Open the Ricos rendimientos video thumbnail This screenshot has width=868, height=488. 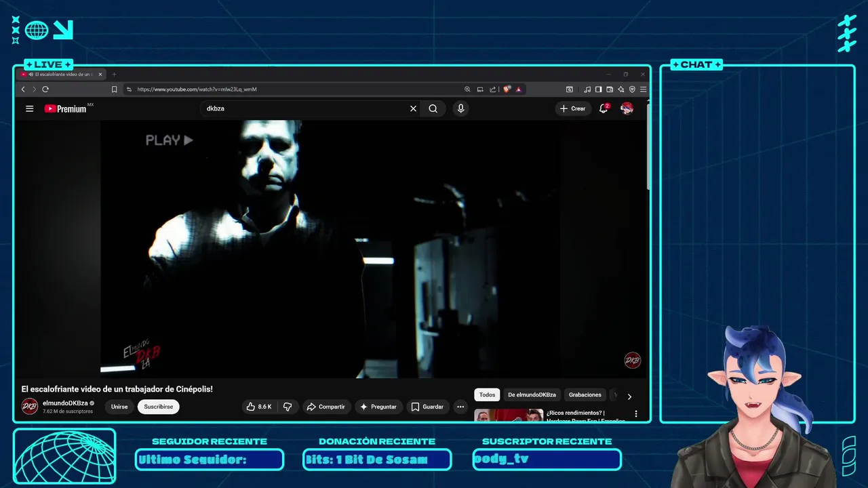pyautogui.click(x=509, y=415)
